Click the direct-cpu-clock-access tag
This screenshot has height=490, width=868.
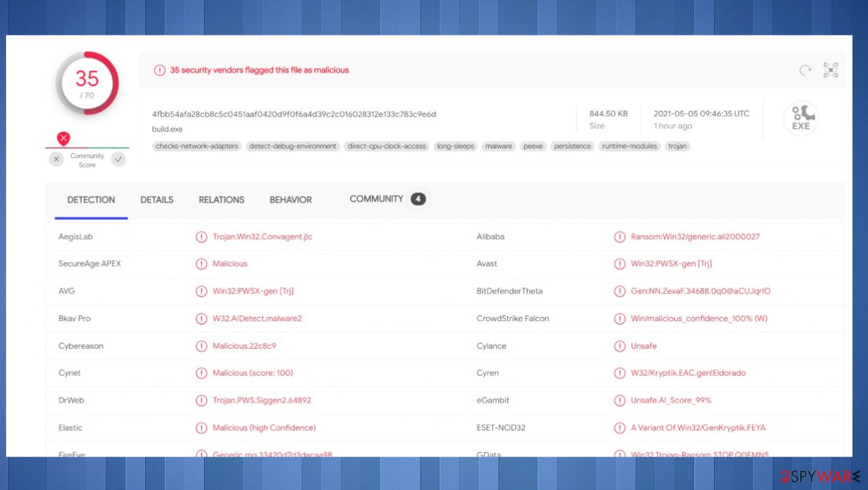pos(387,146)
